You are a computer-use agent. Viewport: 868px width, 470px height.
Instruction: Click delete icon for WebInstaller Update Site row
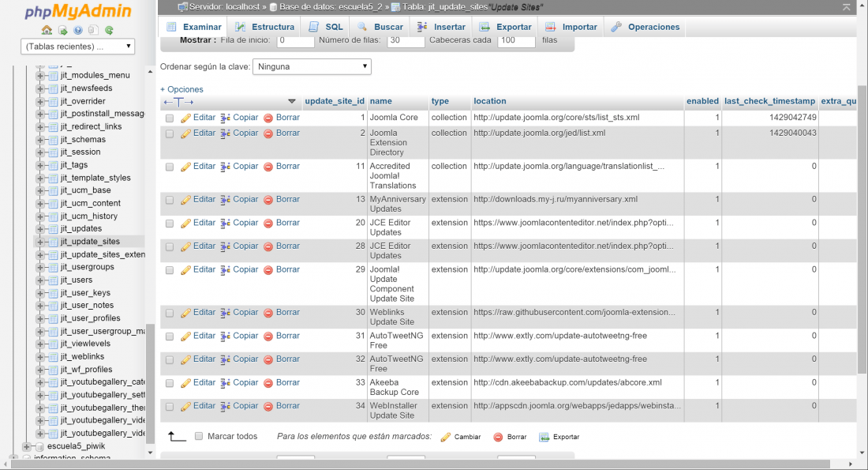point(268,406)
